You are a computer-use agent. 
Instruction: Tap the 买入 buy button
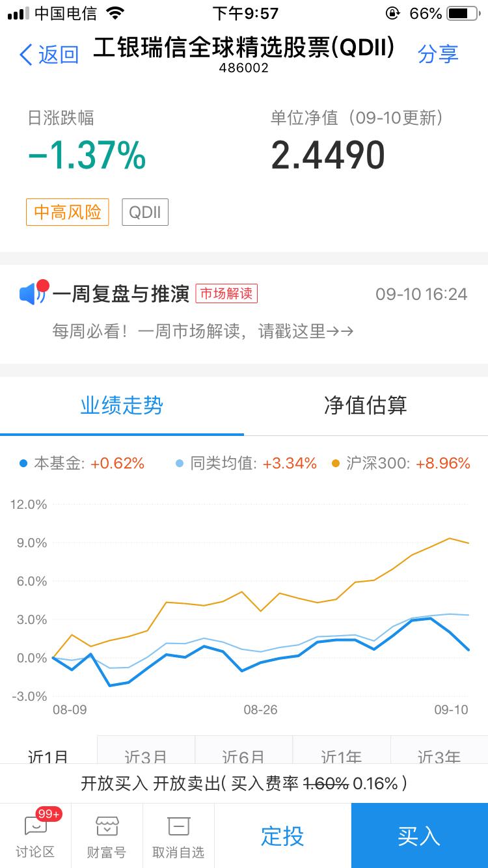pyautogui.click(x=420, y=836)
